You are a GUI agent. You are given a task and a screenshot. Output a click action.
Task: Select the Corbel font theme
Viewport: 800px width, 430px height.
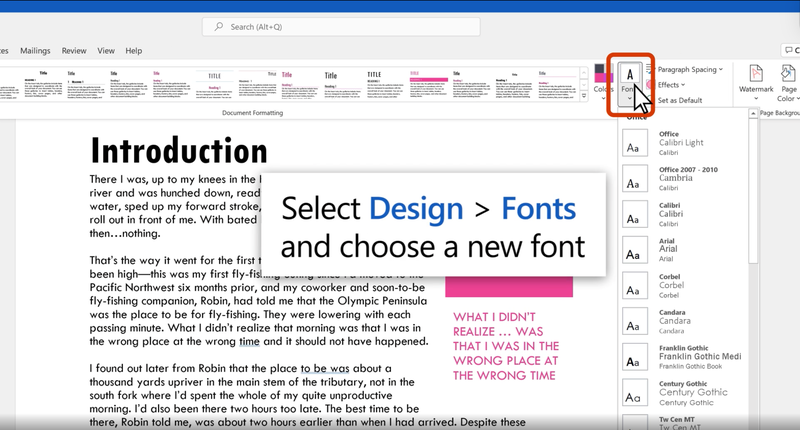pyautogui.click(x=683, y=286)
